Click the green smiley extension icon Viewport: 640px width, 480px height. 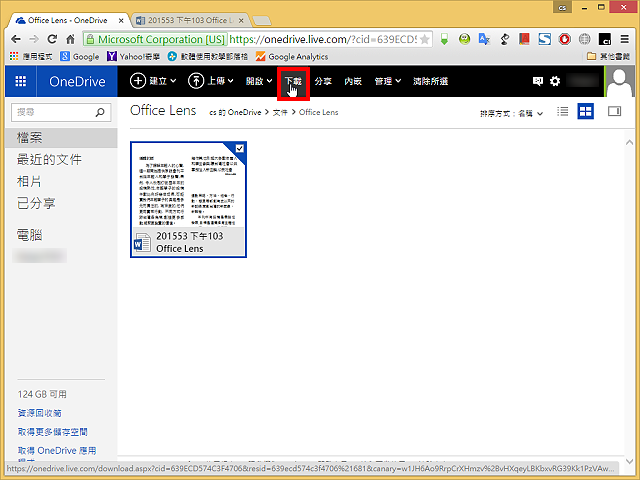click(x=464, y=39)
